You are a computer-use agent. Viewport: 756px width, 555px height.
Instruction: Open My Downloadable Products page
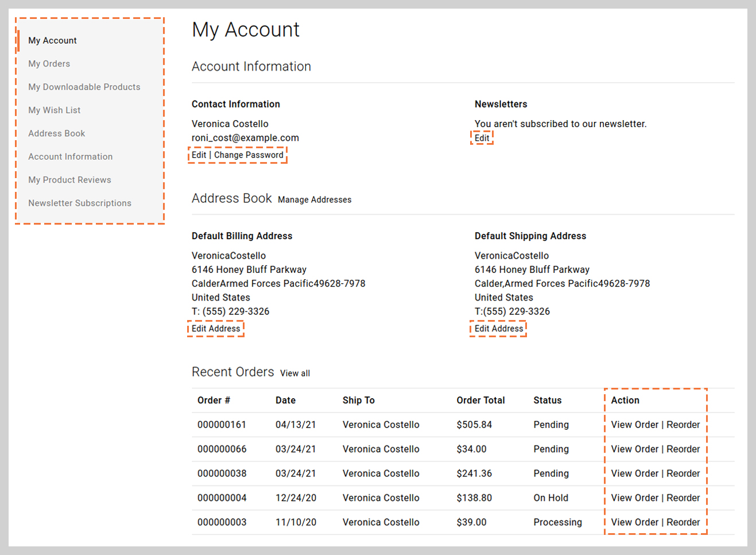(84, 87)
